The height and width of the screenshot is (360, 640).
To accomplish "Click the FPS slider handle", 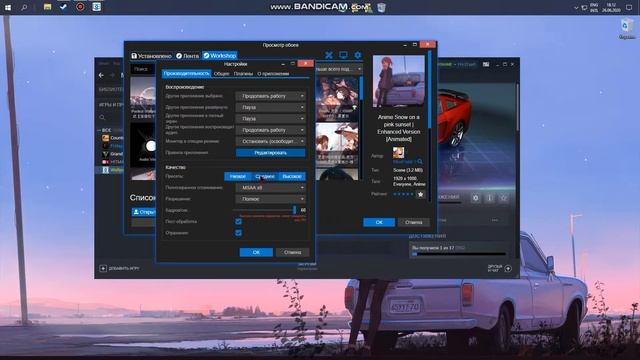I will pyautogui.click(x=294, y=210).
